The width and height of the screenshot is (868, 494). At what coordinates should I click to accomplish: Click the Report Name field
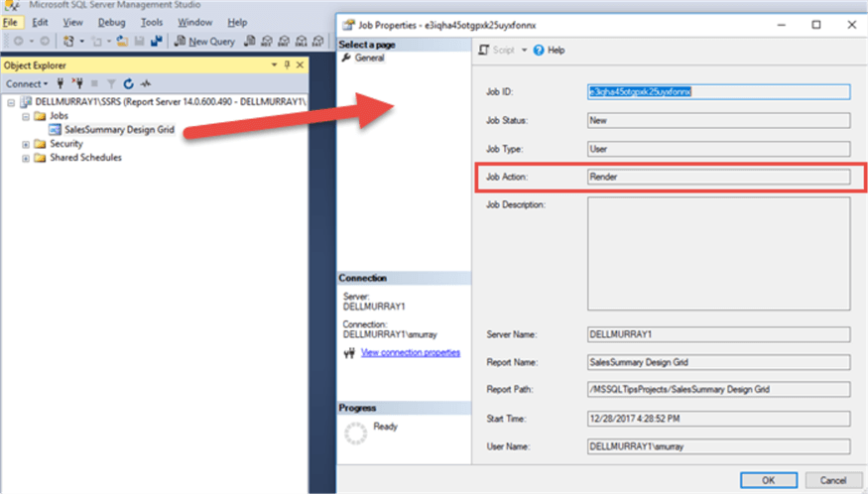(x=718, y=362)
